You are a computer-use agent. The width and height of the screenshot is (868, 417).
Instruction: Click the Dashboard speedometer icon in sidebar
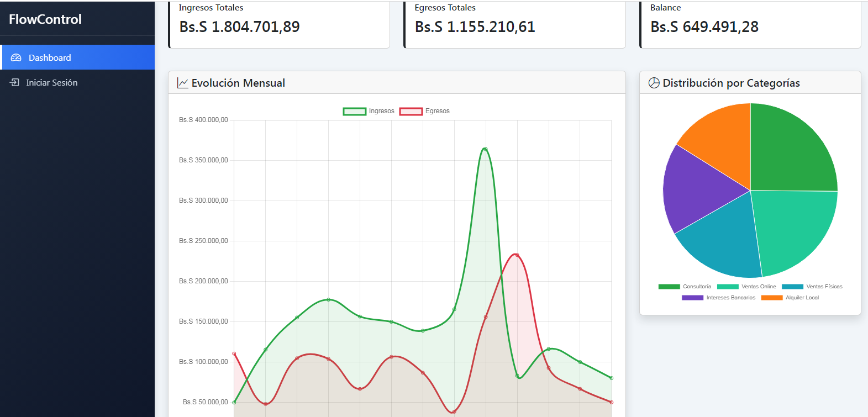click(16, 57)
